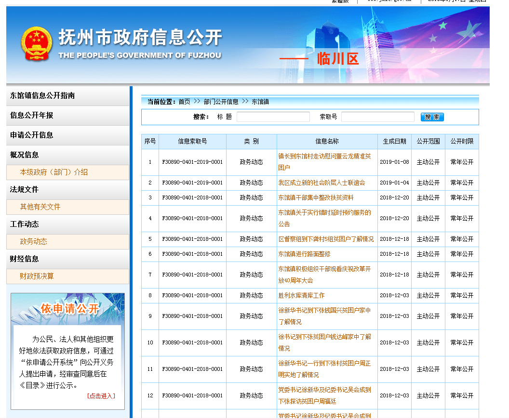Click the 搜索 search button
The height and width of the screenshot is (420, 509).
click(x=432, y=117)
